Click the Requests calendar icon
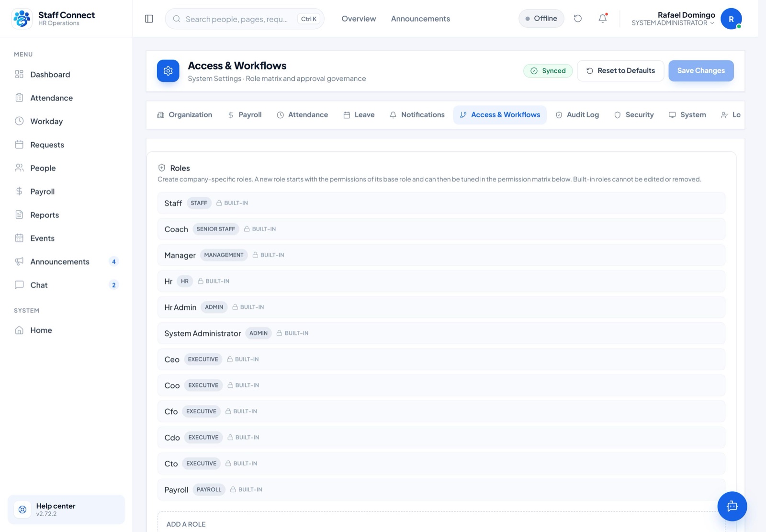The width and height of the screenshot is (766, 532). pos(19,145)
